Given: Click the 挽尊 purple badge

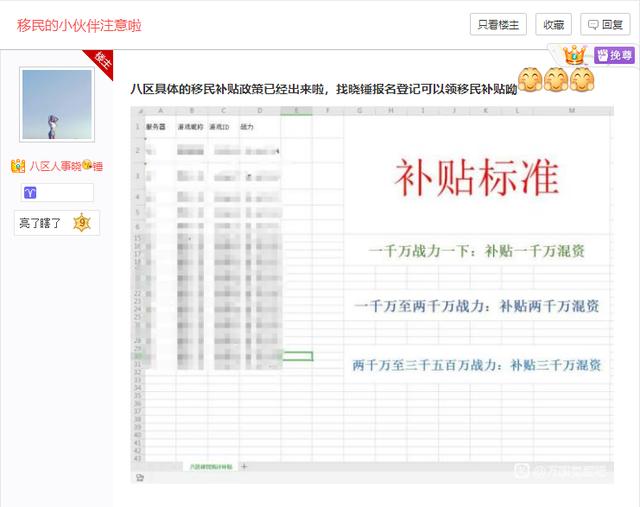Looking at the screenshot, I should (x=614, y=55).
